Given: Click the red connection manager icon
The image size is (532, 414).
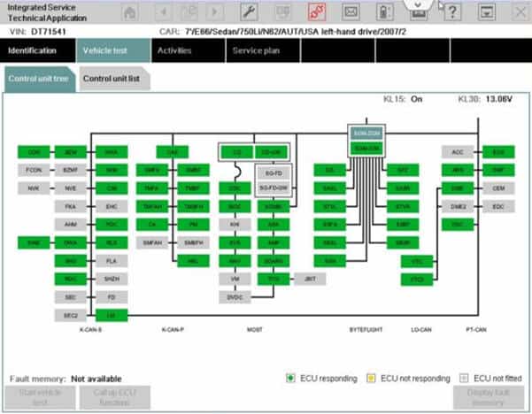Looking at the screenshot, I should [314, 11].
